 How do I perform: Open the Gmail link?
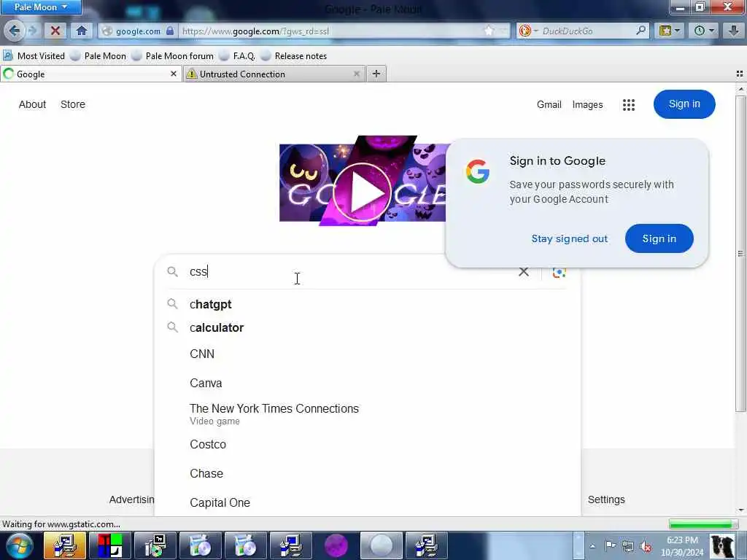point(549,104)
